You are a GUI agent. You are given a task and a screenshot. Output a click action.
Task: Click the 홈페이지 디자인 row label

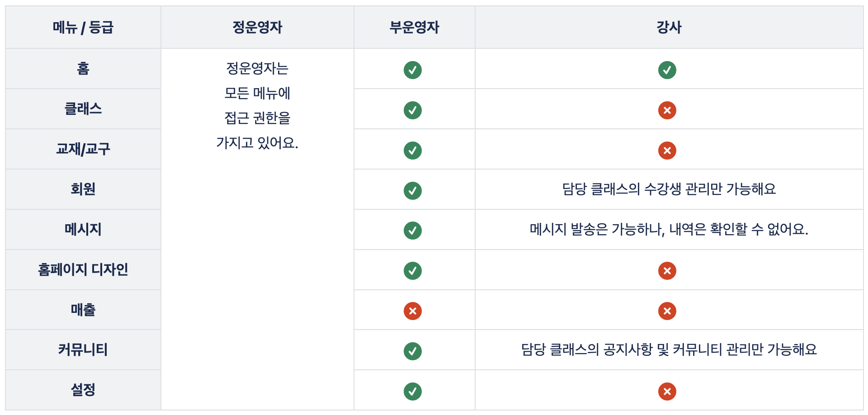click(x=83, y=269)
